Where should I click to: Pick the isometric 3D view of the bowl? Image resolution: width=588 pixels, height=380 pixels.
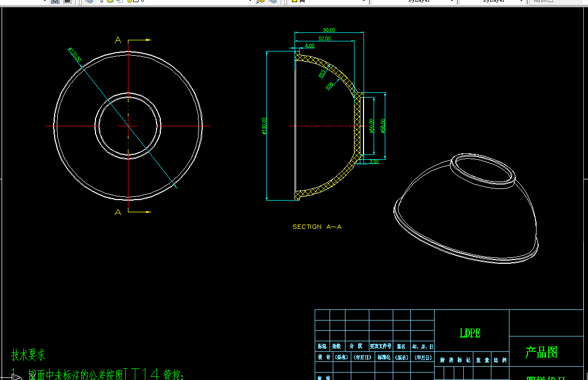click(x=466, y=208)
